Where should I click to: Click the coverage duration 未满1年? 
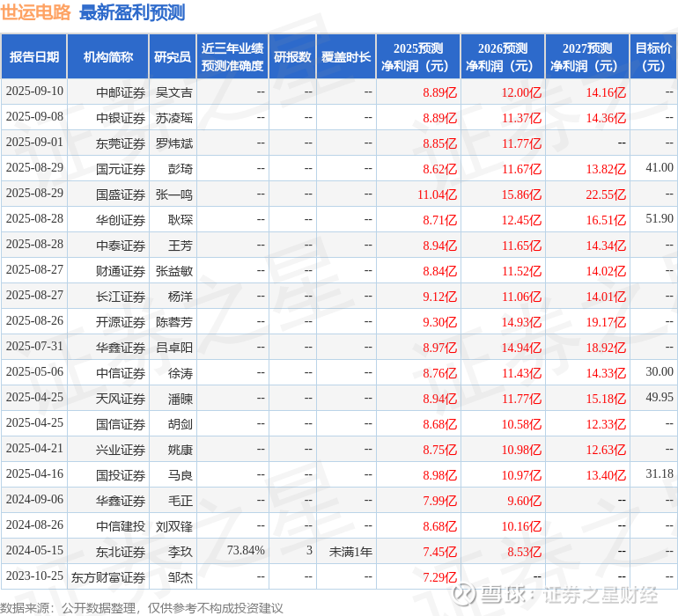[350, 552]
